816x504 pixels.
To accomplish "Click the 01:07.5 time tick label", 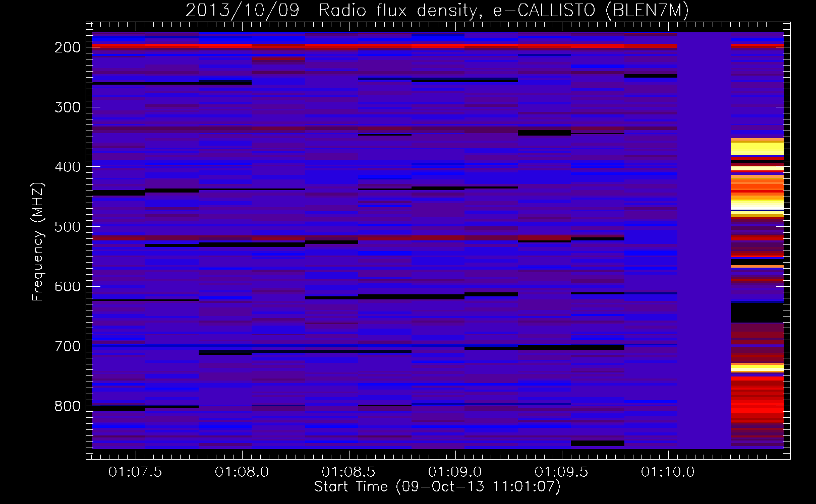I will (x=135, y=472).
